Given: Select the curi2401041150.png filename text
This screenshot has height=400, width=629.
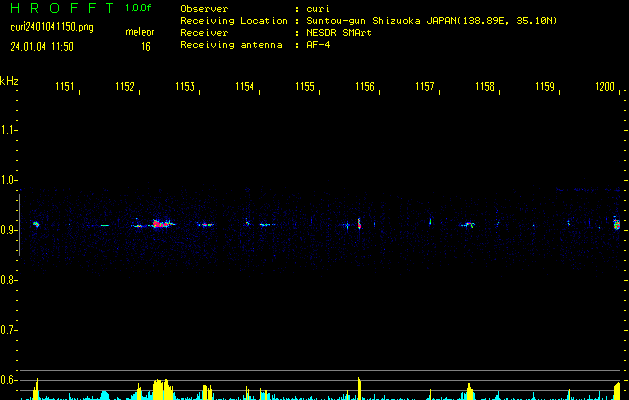Looking at the screenshot, I should click(50, 27).
